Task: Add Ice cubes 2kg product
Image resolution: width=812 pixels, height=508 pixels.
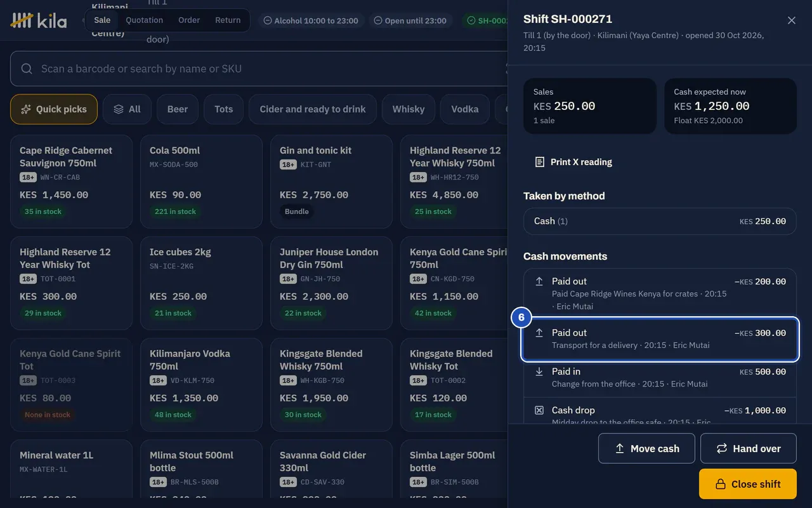Action: (201, 283)
